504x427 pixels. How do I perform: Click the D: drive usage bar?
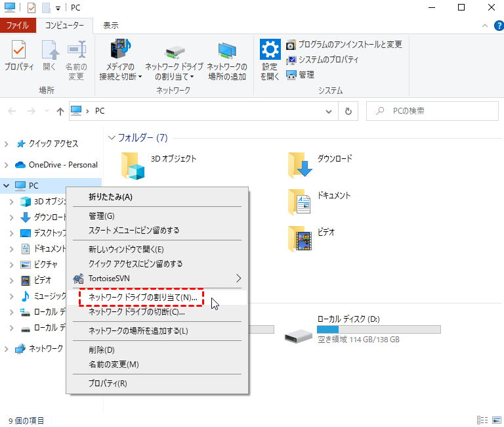pos(379,330)
